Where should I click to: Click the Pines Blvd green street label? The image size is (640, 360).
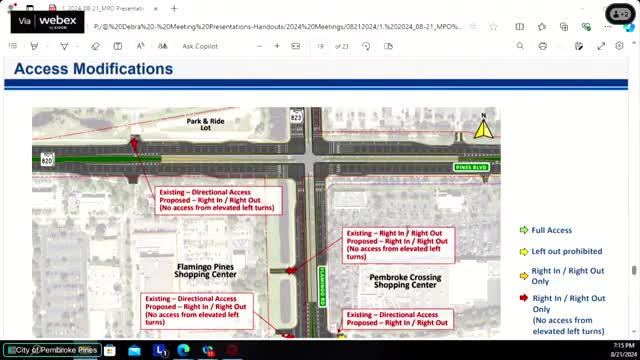click(x=471, y=167)
